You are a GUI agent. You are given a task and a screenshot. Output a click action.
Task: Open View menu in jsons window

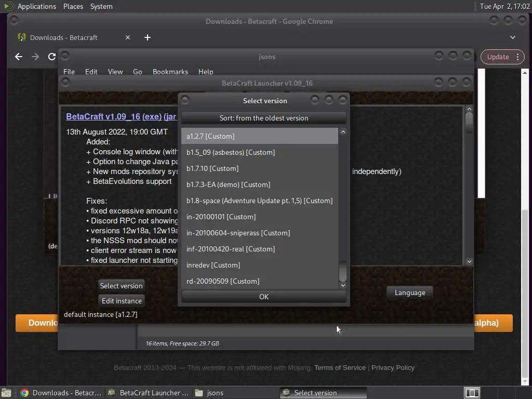tap(115, 72)
